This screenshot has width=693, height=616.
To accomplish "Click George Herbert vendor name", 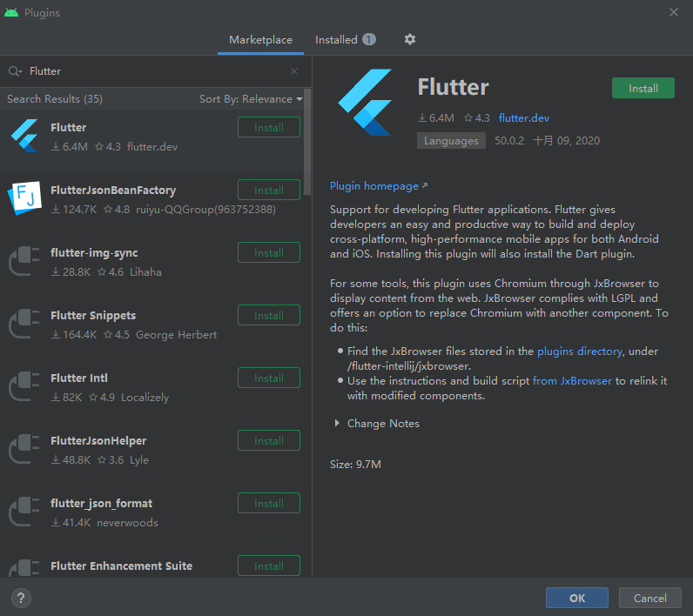I will [177, 335].
